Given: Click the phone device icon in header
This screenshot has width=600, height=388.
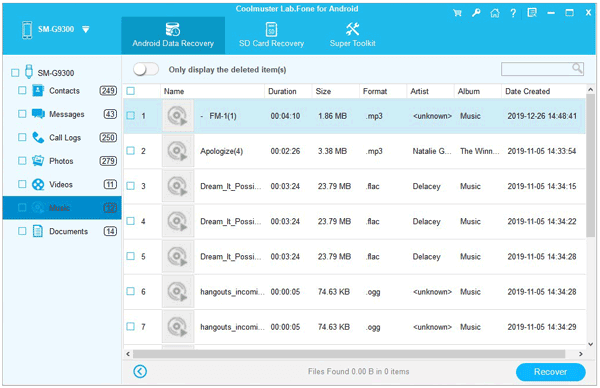Looking at the screenshot, I should point(27,30).
